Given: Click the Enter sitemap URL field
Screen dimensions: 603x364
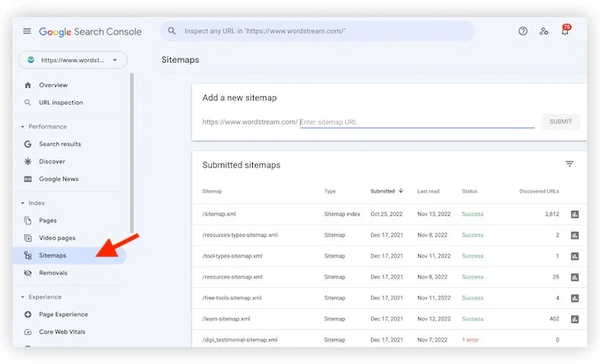Looking at the screenshot, I should click(x=417, y=122).
